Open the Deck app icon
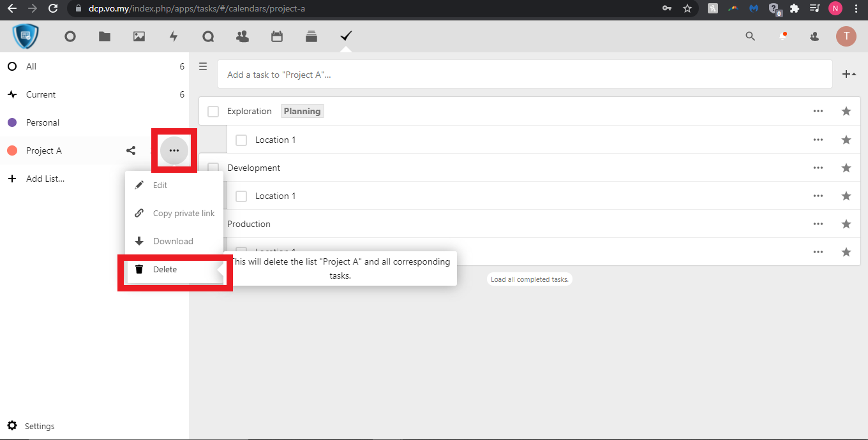The width and height of the screenshot is (868, 440). tap(311, 36)
